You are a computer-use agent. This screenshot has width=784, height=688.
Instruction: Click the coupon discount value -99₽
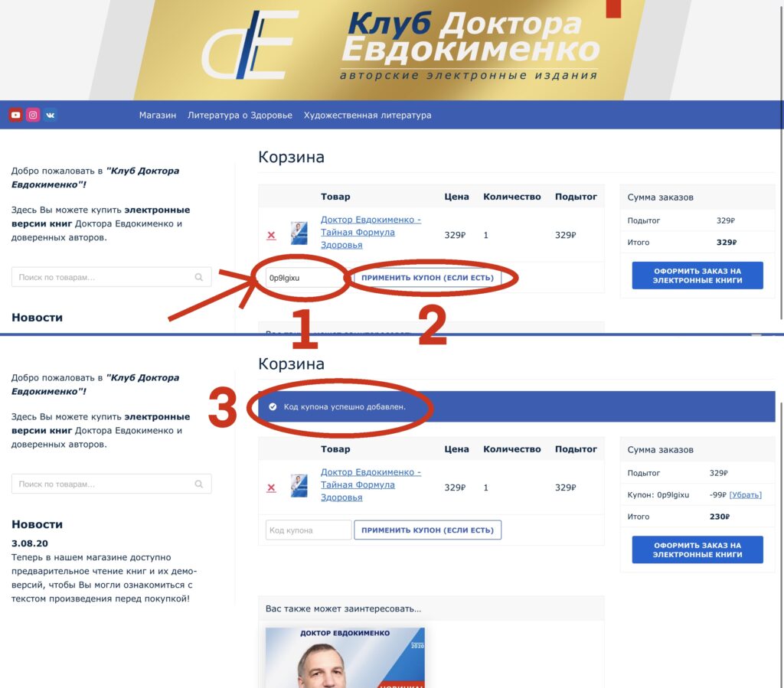[x=718, y=494]
